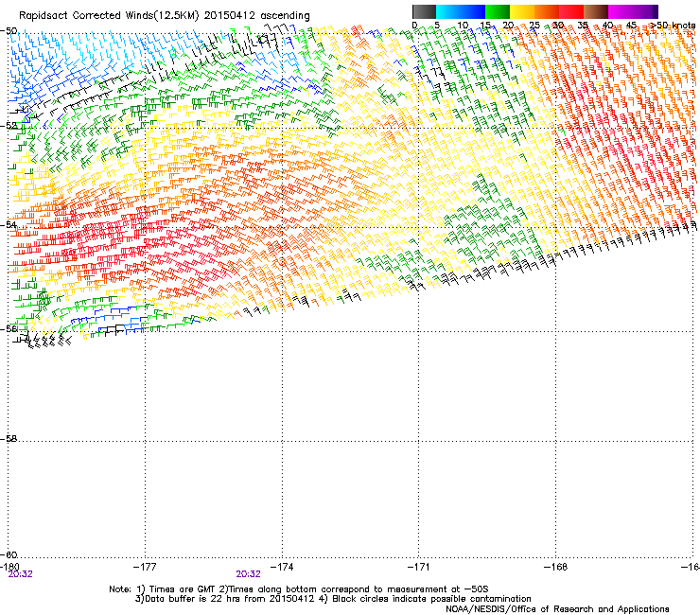Click the orange 25-30 knots color swatch
Screen dimensions: 700x615
(547, 11)
